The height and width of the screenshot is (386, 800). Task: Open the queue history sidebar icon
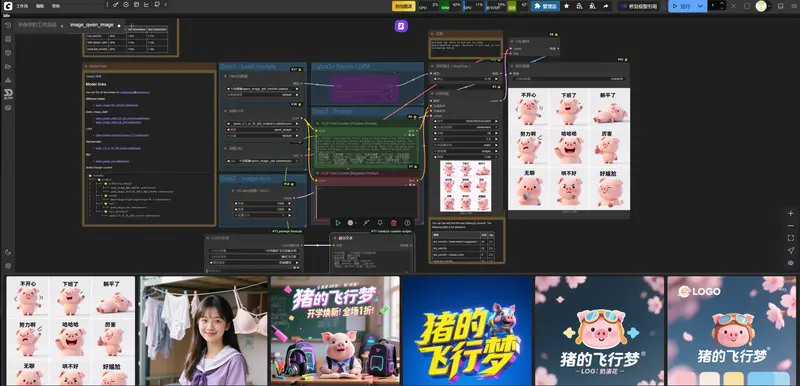[x=8, y=25]
